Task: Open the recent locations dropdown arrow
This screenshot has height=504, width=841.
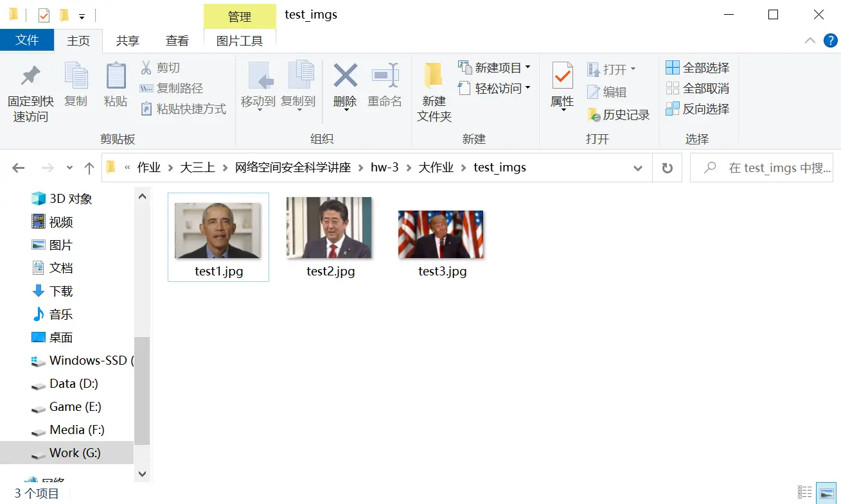Action: coord(69,168)
